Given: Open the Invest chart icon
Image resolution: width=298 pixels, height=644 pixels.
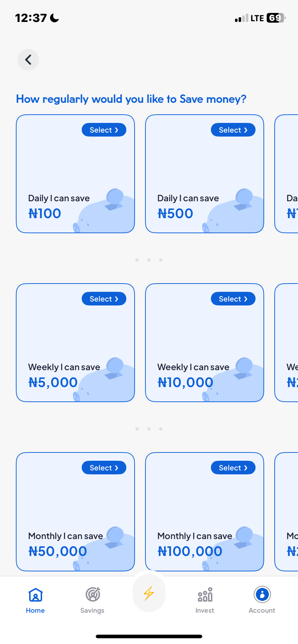Looking at the screenshot, I should pos(205,595).
